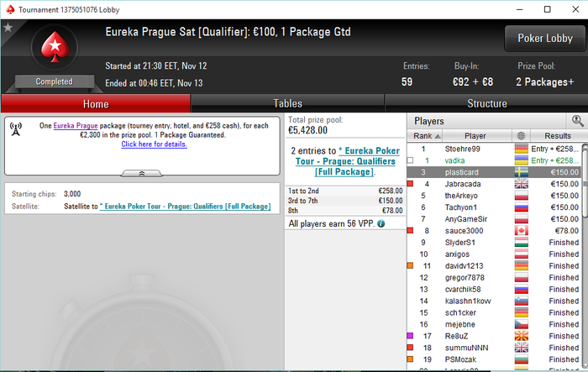Image resolution: width=588 pixels, height=372 pixels.
Task: Switch to the Tables tab
Action: click(x=287, y=103)
